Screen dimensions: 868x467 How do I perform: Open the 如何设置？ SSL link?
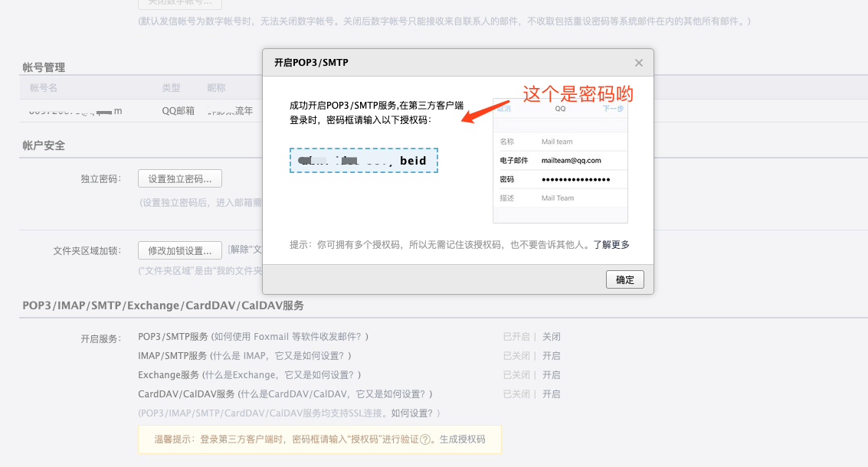(x=412, y=413)
